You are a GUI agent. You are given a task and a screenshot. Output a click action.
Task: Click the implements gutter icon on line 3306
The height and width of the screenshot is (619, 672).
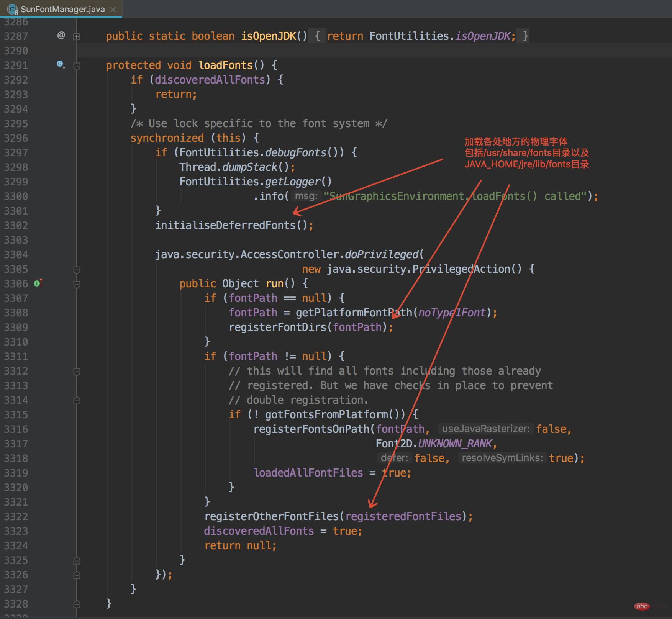point(38,283)
